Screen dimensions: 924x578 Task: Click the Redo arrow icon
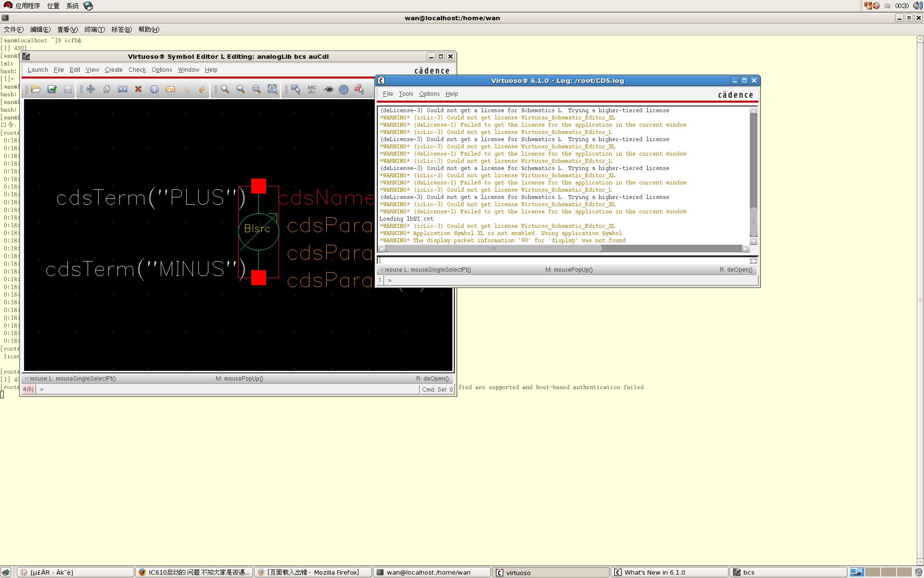click(202, 89)
